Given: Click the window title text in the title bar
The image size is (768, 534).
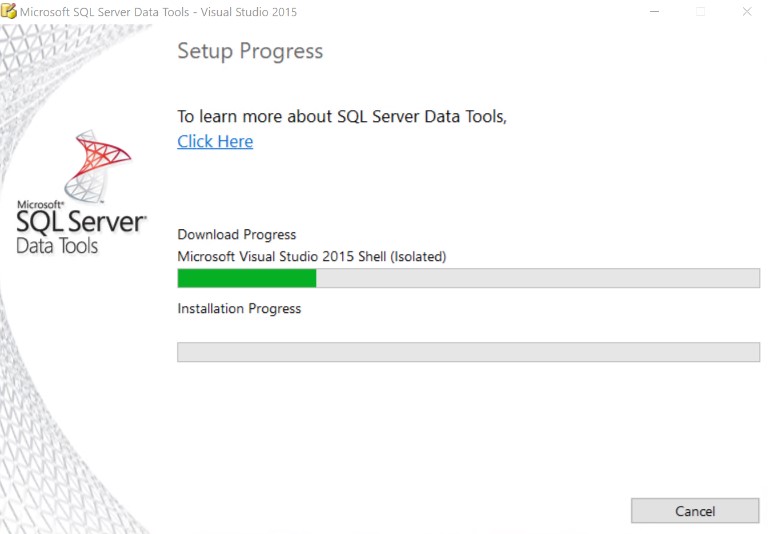Looking at the screenshot, I should point(158,12).
